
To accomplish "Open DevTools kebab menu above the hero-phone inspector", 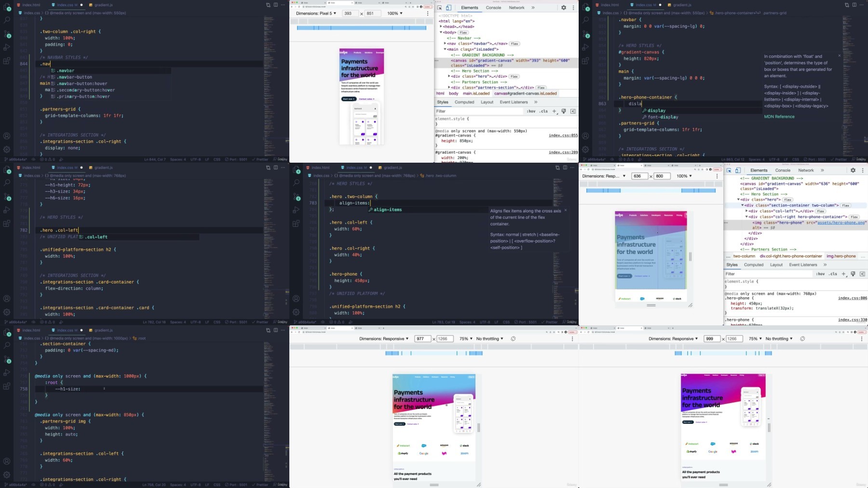I will pyautogui.click(x=863, y=170).
